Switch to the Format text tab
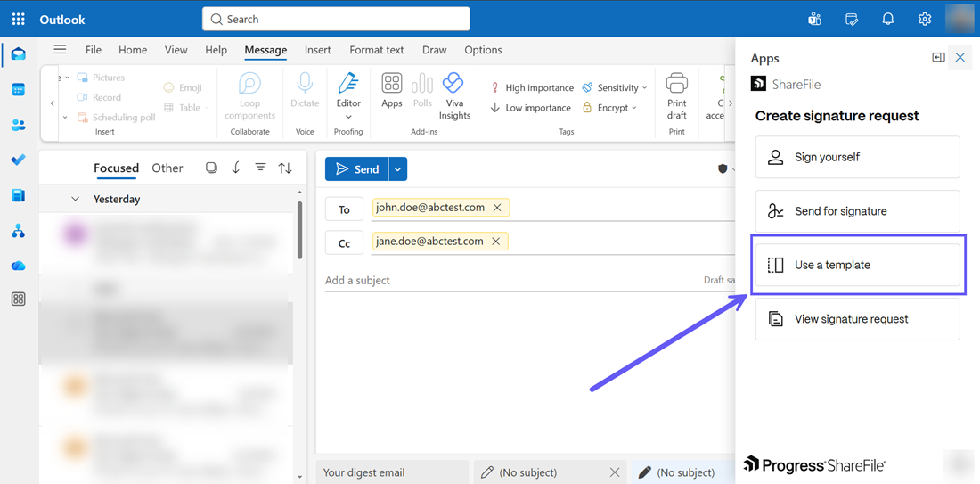Image resolution: width=980 pixels, height=484 pixels. click(x=377, y=50)
